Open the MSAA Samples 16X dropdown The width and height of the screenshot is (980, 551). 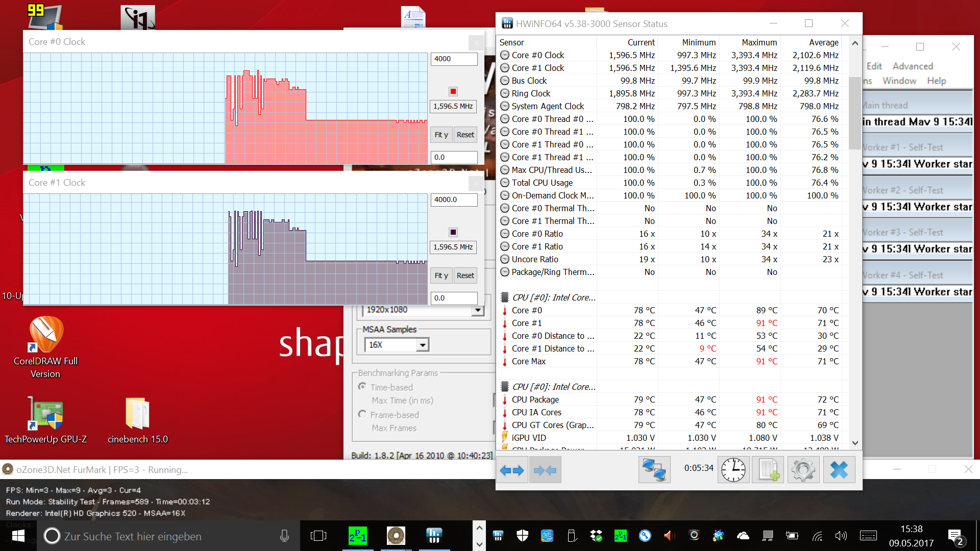click(423, 345)
